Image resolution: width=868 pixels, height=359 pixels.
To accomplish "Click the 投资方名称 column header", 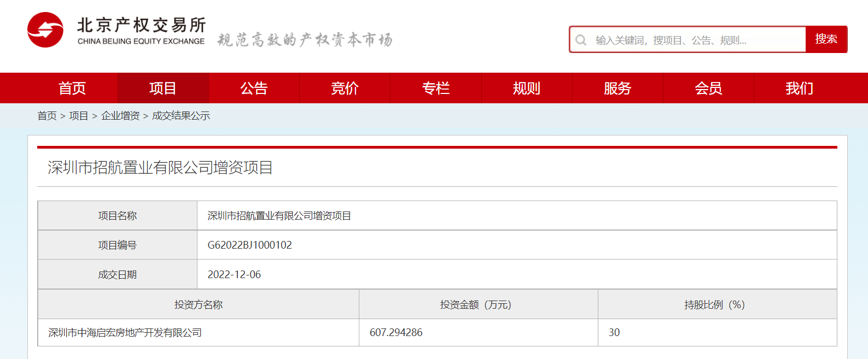I will click(199, 304).
